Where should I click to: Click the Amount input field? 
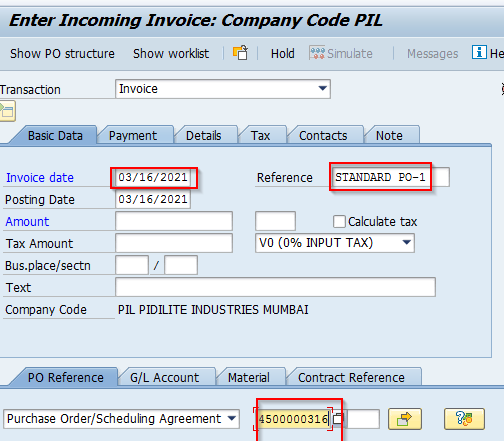pos(174,221)
